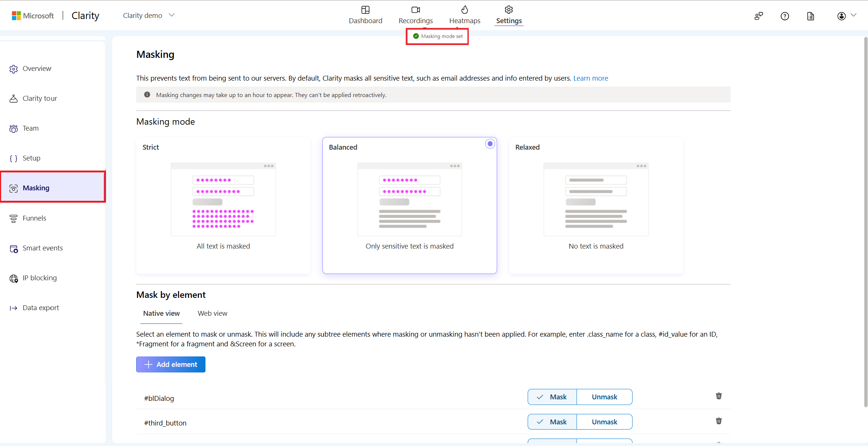Switch to the Web view tab
Viewport: 868px width, 446px height.
212,313
